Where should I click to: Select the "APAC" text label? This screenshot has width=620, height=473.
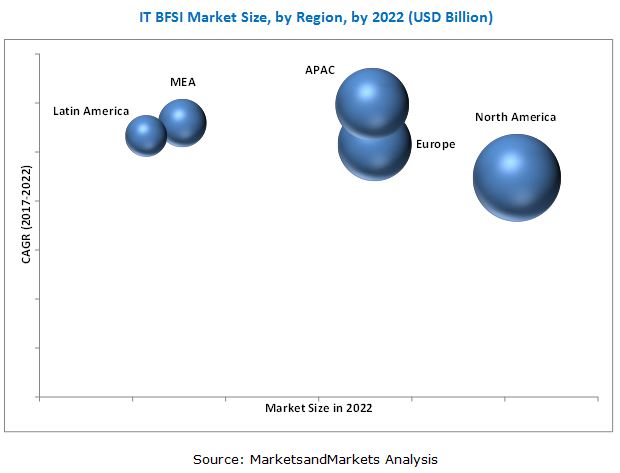click(x=320, y=70)
